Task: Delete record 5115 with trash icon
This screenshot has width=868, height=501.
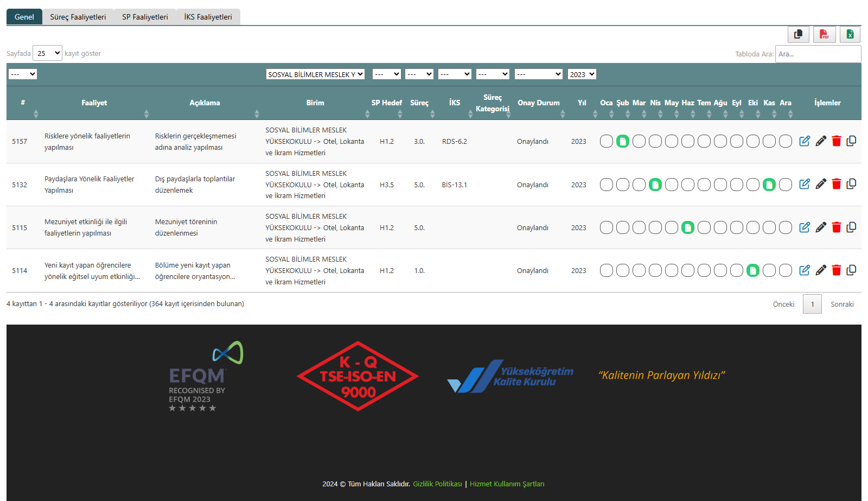Action: 837,227
